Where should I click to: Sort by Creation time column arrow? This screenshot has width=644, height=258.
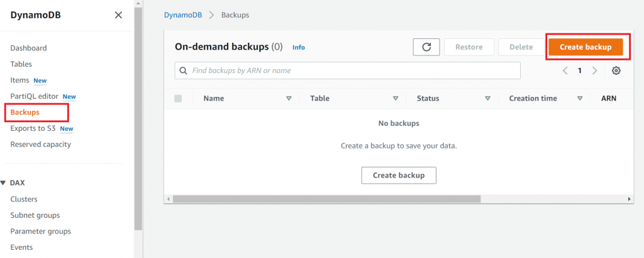click(580, 98)
